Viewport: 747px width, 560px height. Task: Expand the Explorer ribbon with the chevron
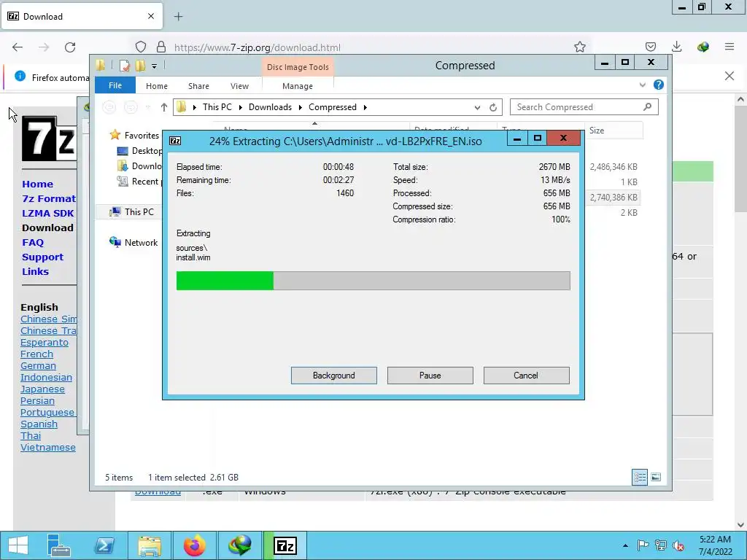[642, 85]
